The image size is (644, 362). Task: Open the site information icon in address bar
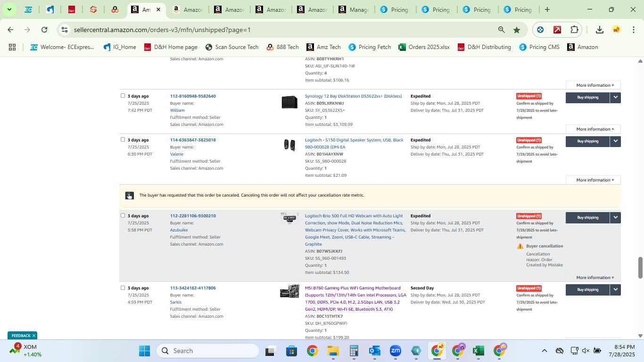tap(65, 30)
